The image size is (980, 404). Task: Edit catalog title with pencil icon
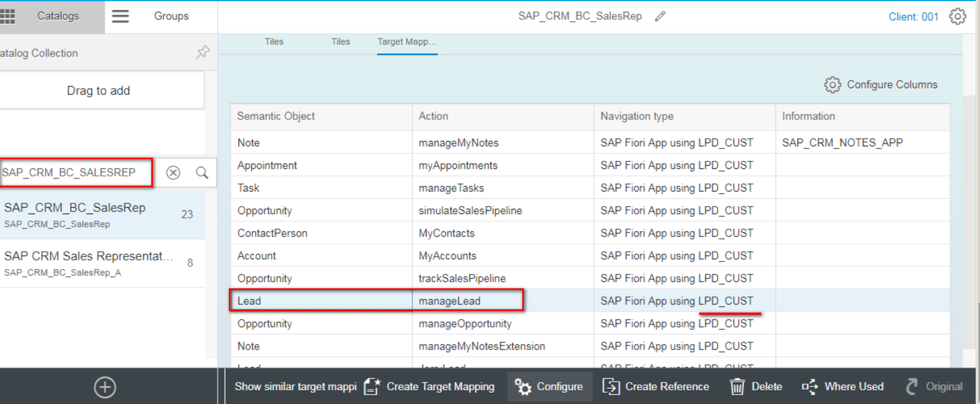[660, 16]
